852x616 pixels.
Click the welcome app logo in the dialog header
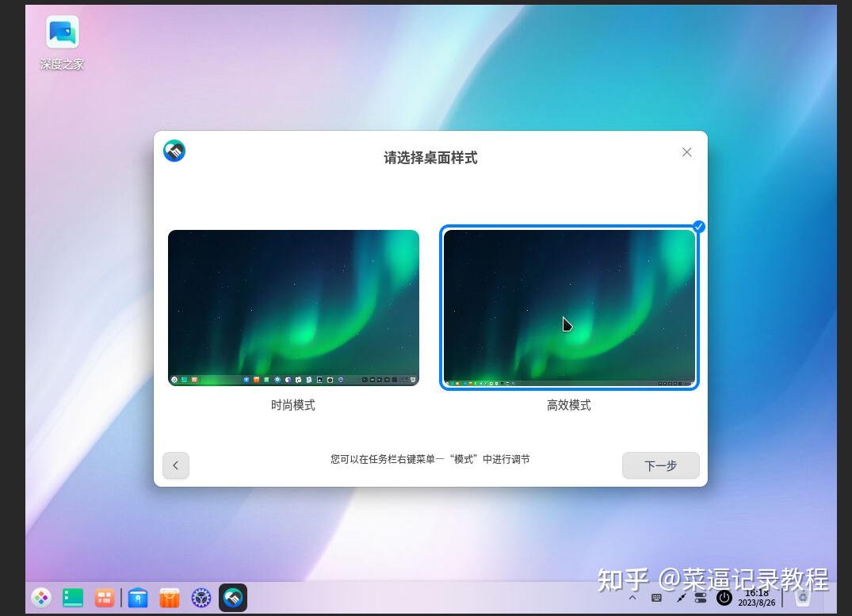coord(174,151)
